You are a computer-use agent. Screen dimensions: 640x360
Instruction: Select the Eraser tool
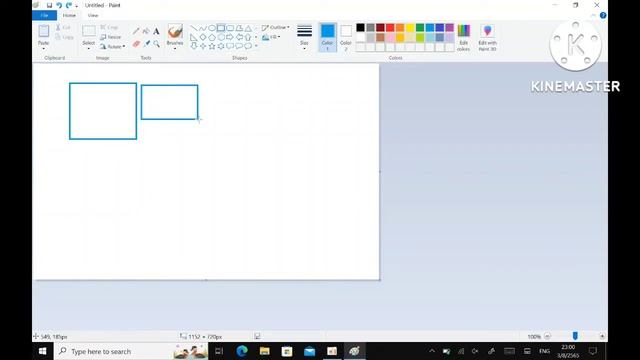tap(136, 44)
